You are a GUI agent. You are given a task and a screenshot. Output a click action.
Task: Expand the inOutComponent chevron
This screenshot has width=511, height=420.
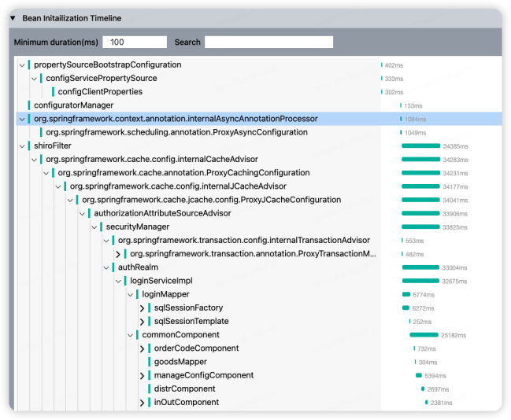tap(142, 403)
